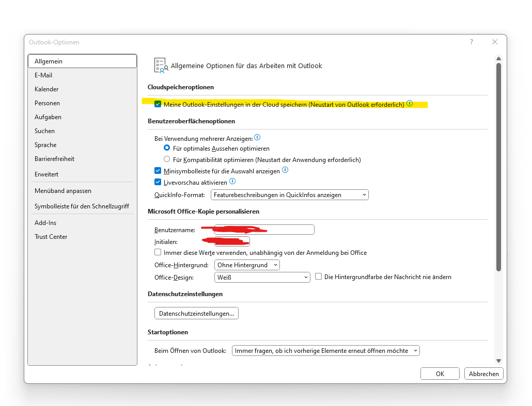Go to 'Menüband anpassen' category
The height and width of the screenshot is (406, 532).
coord(83,191)
